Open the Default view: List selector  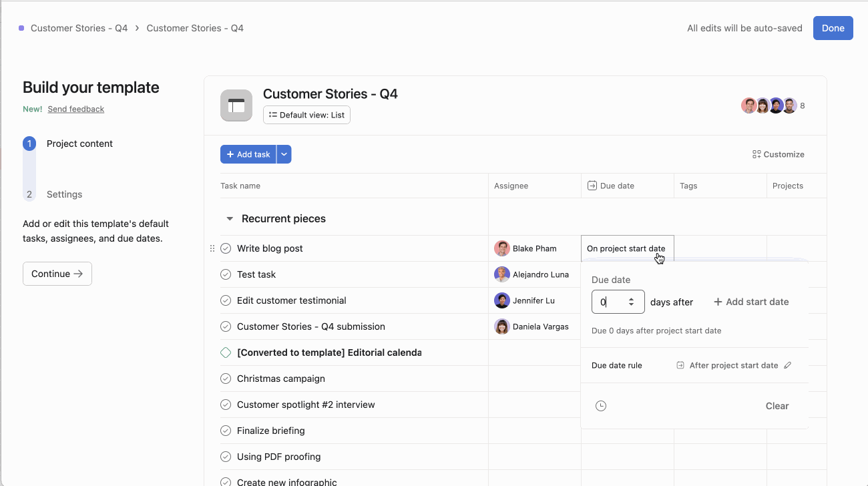(306, 115)
